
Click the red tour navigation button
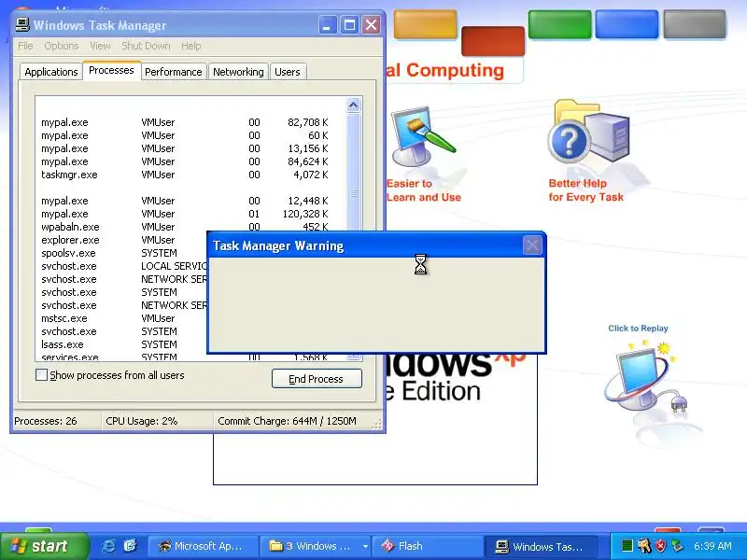click(x=493, y=41)
